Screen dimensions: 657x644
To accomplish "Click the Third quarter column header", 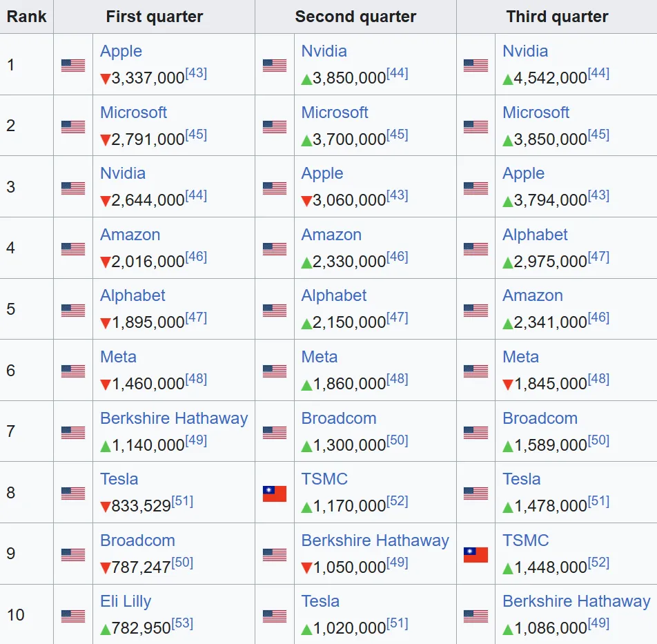I will (557, 17).
